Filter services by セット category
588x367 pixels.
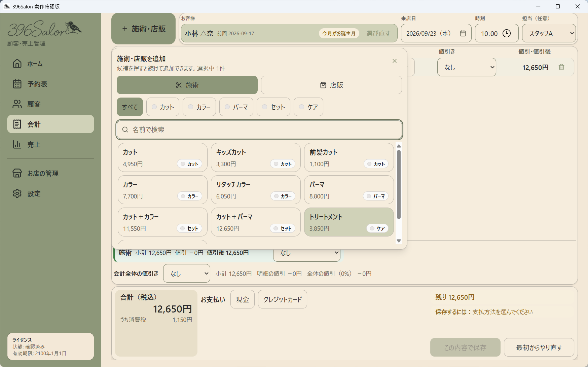tap(273, 107)
